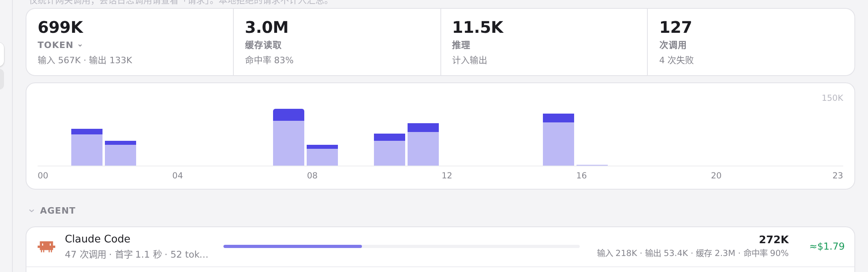Click the 23 hour axis label
This screenshot has width=868, height=272.
click(x=838, y=176)
